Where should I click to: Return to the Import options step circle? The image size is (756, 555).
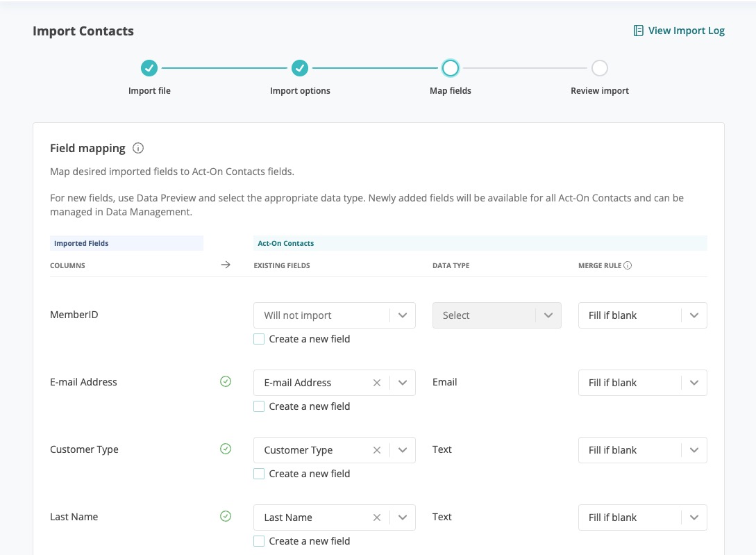299,68
